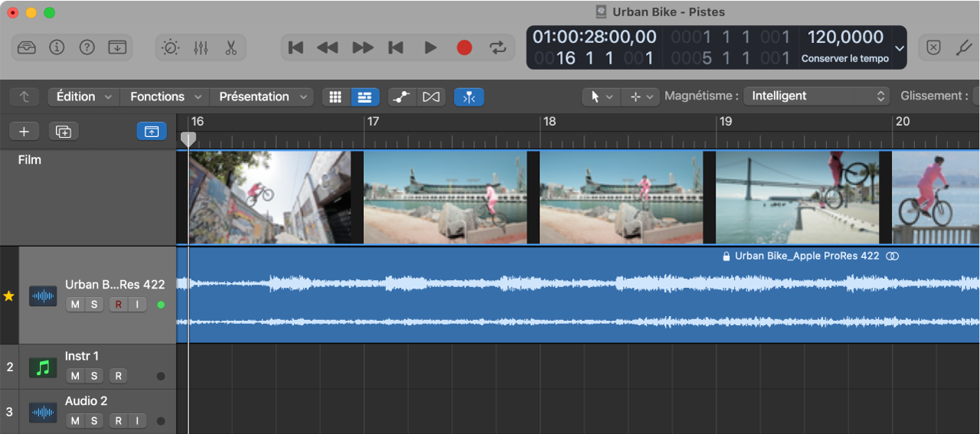Select the Urban Bike_Apple ProRes 422 audio region

tap(578, 295)
